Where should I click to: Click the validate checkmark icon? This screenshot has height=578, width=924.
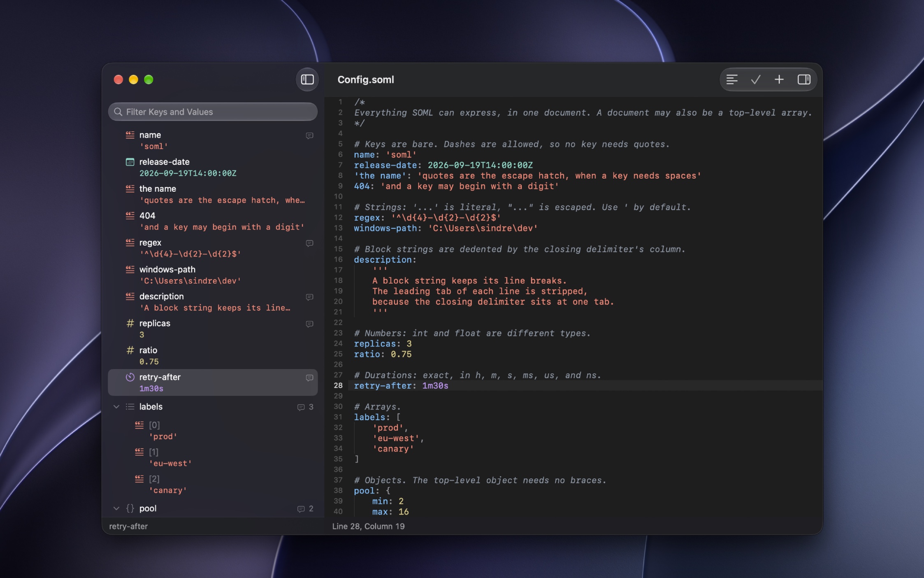755,79
